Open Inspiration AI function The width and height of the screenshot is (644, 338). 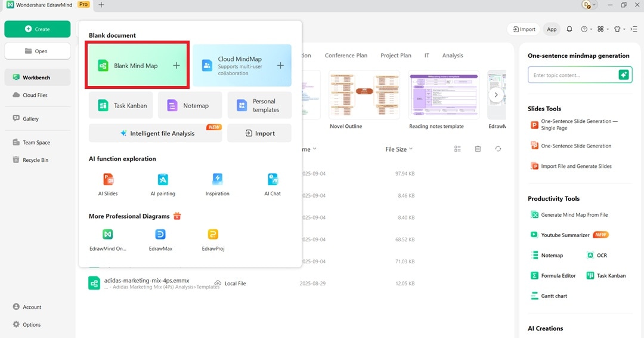(x=217, y=184)
